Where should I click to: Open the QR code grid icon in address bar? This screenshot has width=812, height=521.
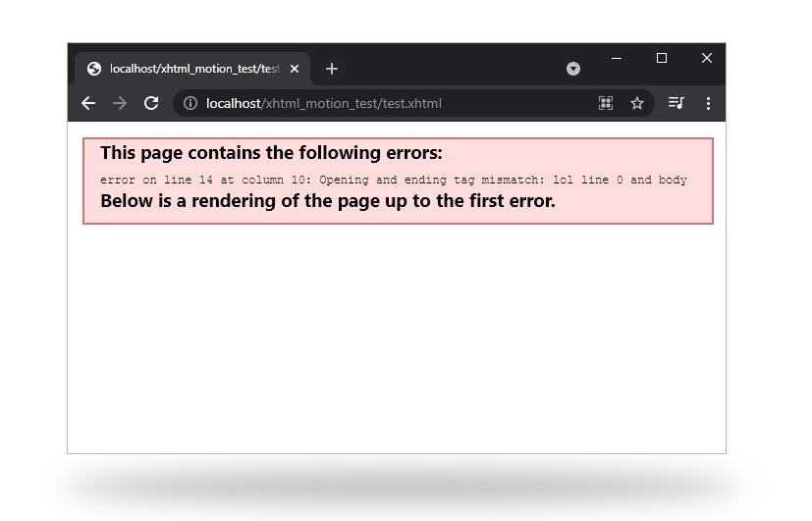(x=606, y=103)
